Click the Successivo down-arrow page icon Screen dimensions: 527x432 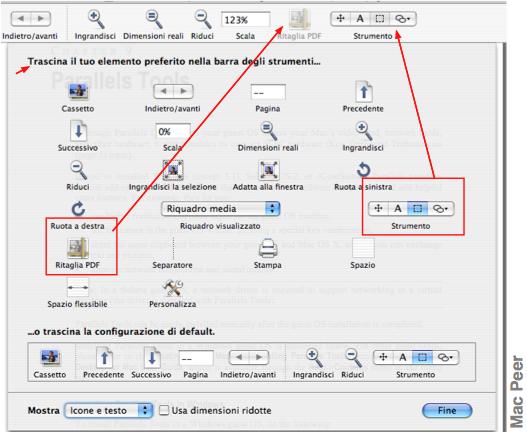[78, 131]
